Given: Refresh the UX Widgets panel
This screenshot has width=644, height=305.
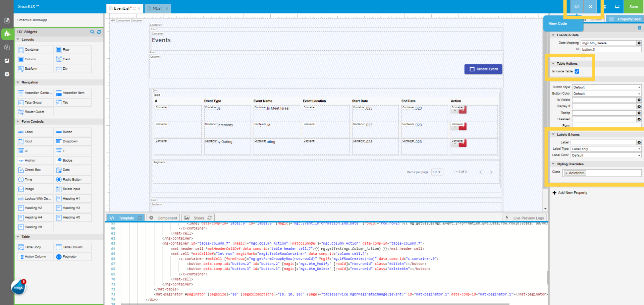Looking at the screenshot, I should click(99, 32).
